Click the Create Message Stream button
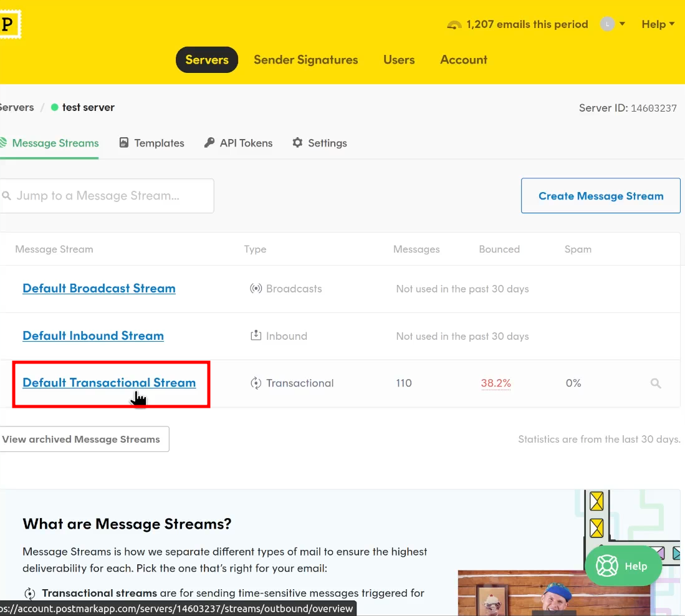The height and width of the screenshot is (616, 685). [601, 196]
